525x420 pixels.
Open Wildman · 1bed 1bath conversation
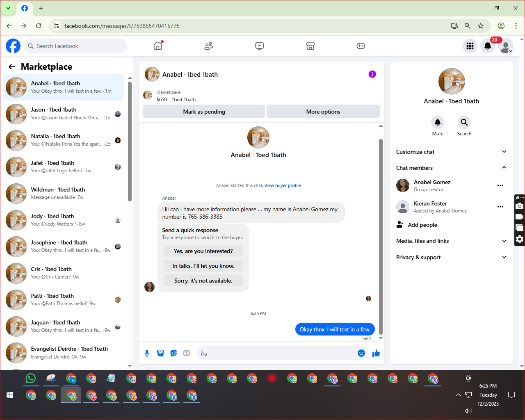pyautogui.click(x=64, y=194)
